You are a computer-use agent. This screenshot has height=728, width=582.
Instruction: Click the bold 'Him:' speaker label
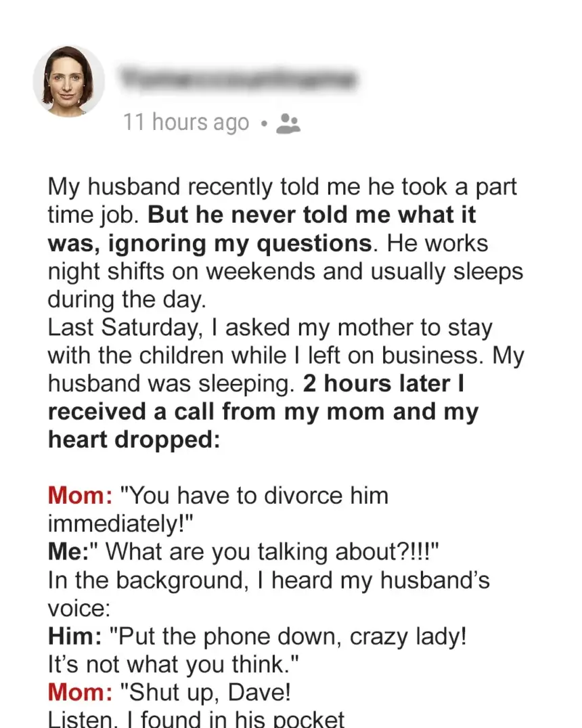(74, 636)
